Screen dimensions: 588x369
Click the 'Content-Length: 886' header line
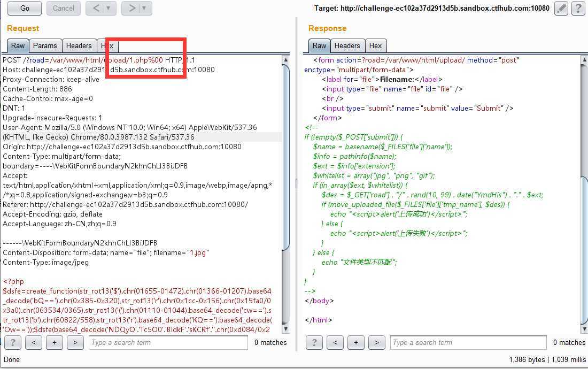click(x=37, y=89)
